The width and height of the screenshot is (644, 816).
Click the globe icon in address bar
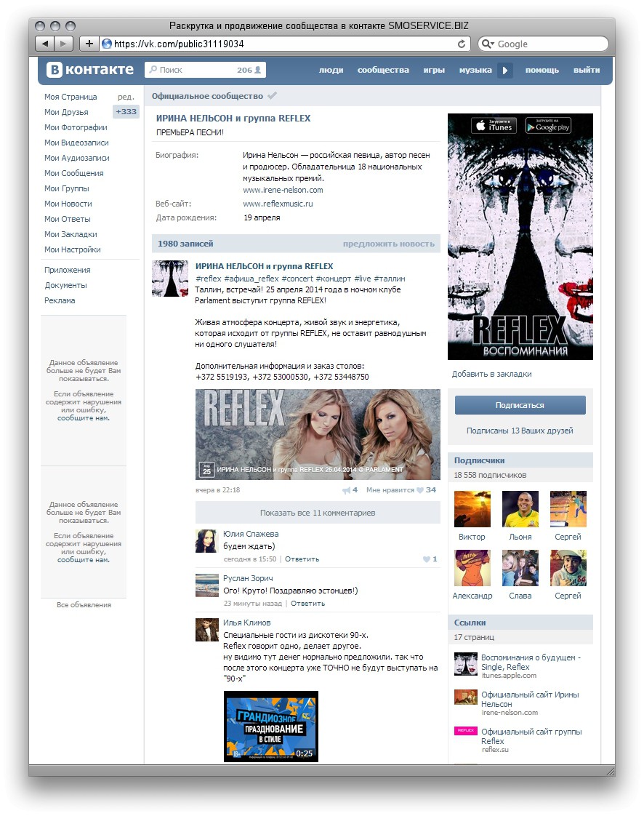pos(107,44)
